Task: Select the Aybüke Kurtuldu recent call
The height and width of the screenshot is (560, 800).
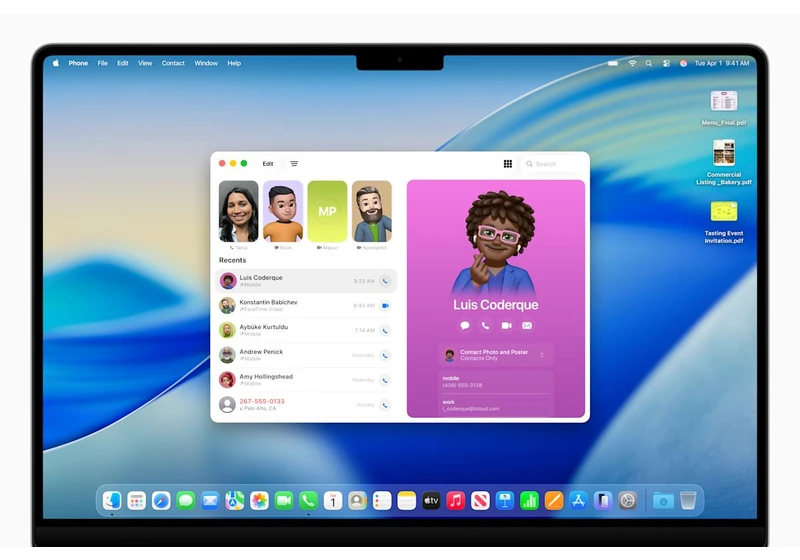Action: point(306,330)
